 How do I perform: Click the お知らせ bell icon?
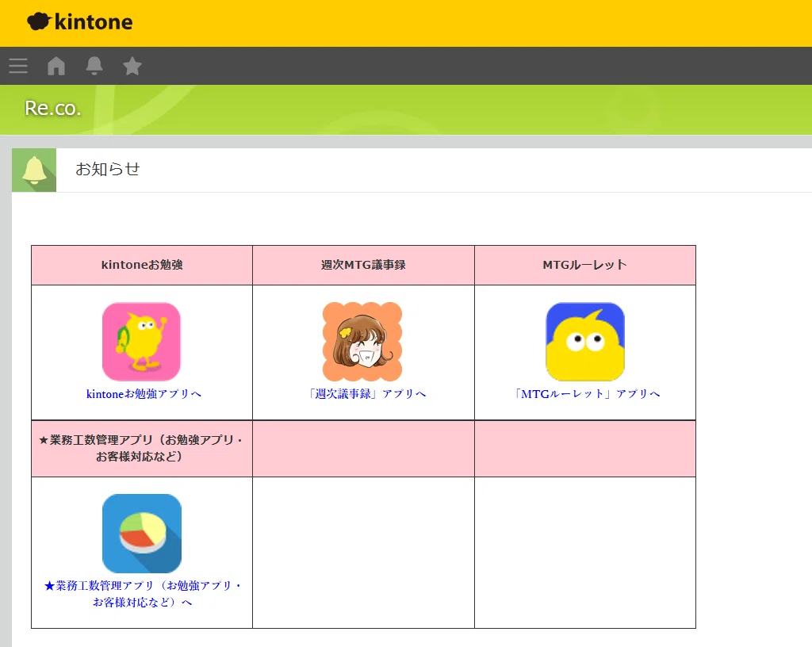[x=34, y=170]
